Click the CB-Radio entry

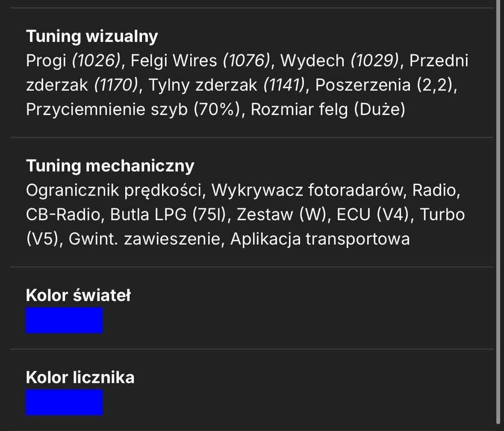click(x=63, y=215)
